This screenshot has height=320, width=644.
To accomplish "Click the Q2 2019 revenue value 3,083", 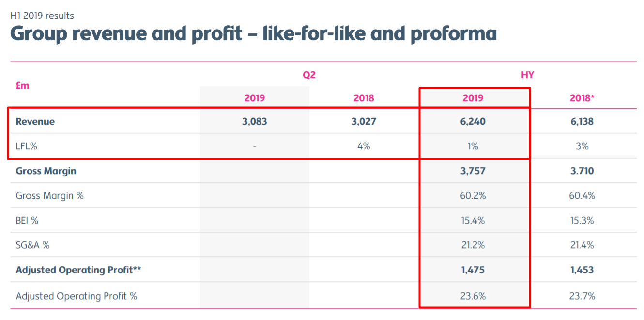I will [x=255, y=121].
